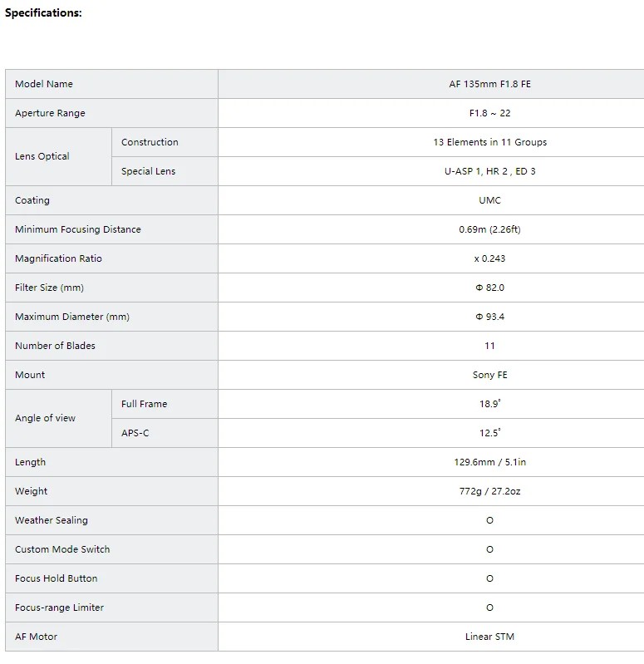The height and width of the screenshot is (664, 644).
Task: Select the x 0.243 magnification value
Action: [x=489, y=258]
